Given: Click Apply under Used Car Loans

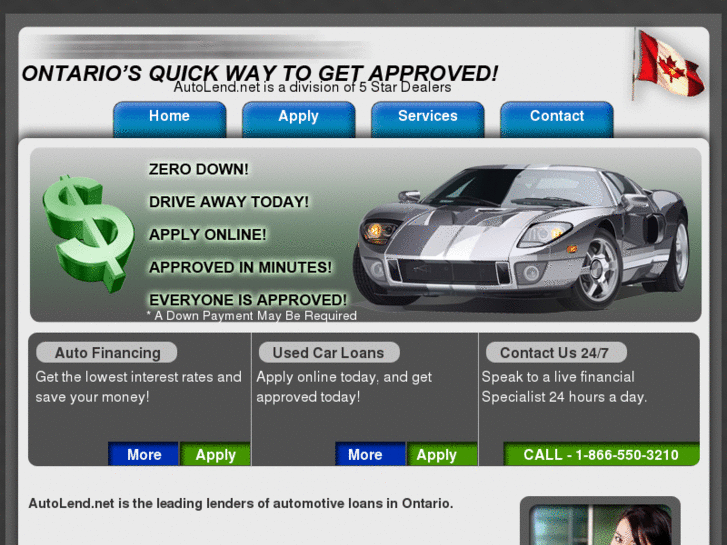Looking at the screenshot, I should 442,454.
